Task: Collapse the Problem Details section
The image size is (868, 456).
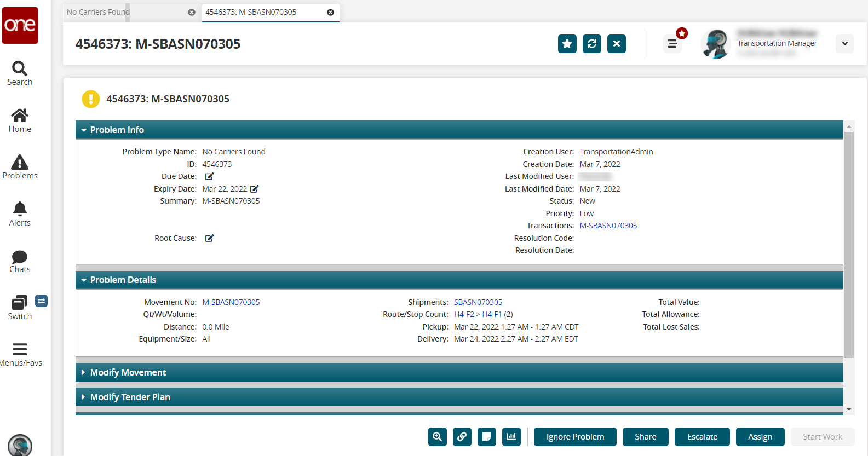Action: coord(84,280)
